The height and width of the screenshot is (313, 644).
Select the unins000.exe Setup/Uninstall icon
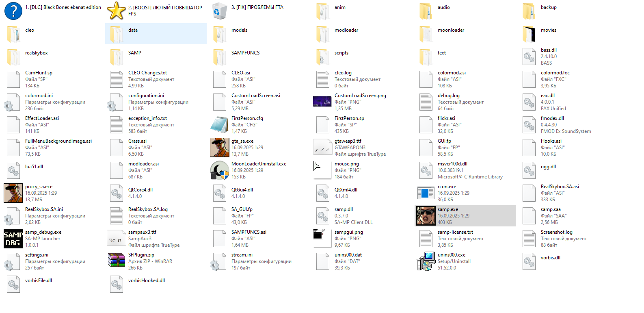point(426,261)
